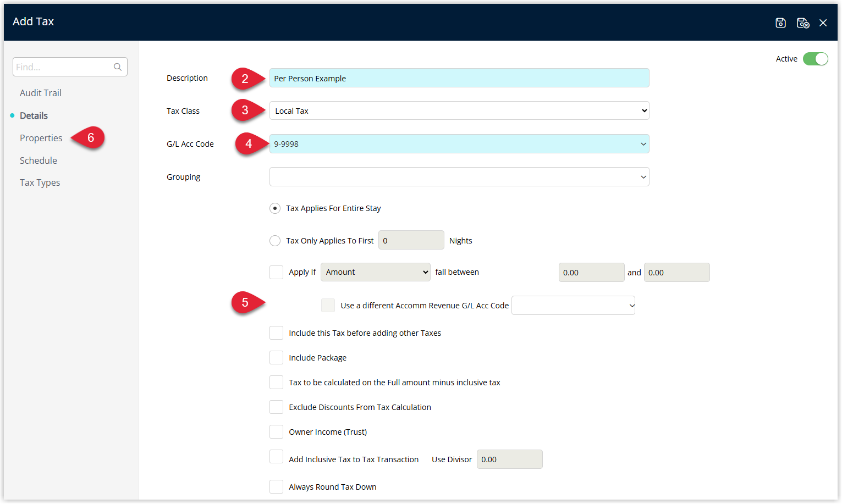Open the Apply If Amount dropdown
Viewport: 842px width, 504px height.
pos(376,272)
